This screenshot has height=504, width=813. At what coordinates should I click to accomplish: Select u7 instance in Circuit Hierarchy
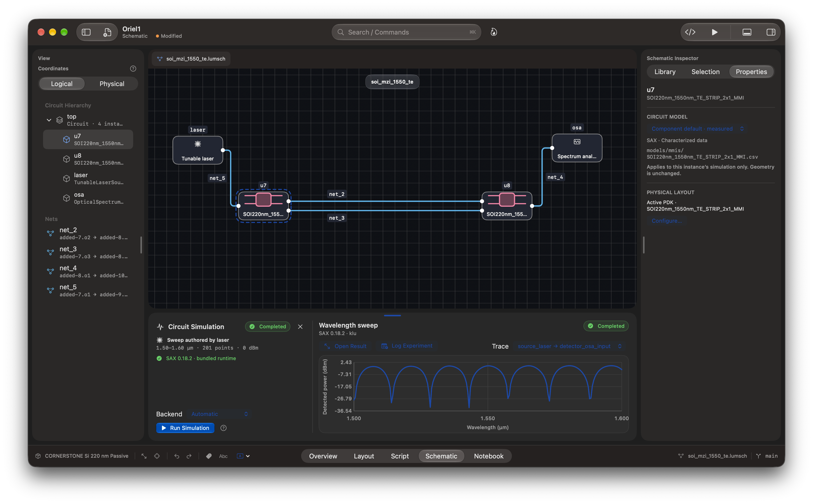[x=88, y=139]
